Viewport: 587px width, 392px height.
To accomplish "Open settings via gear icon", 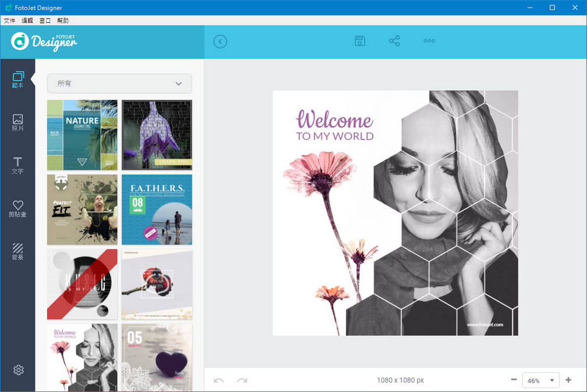I will pyautogui.click(x=18, y=370).
